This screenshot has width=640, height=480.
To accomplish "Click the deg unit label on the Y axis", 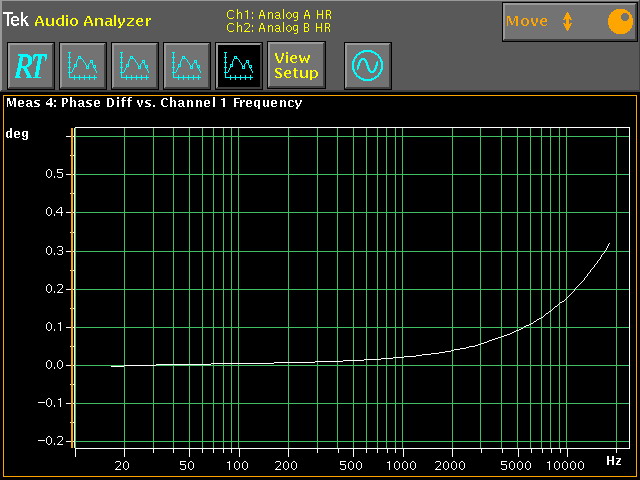I will (x=17, y=133).
